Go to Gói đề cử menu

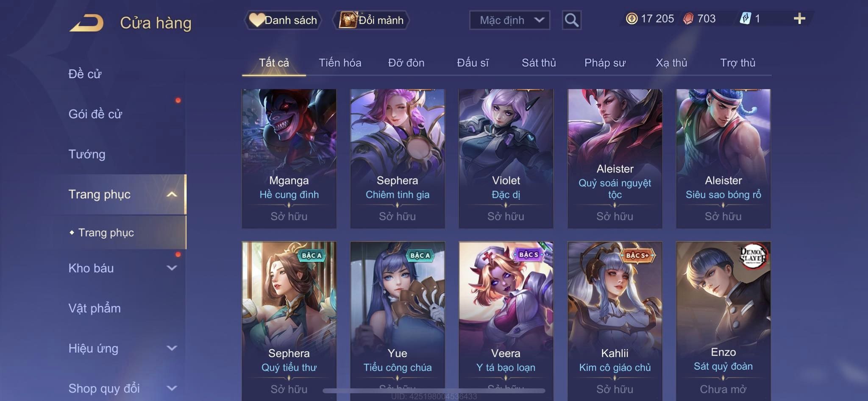click(x=95, y=114)
